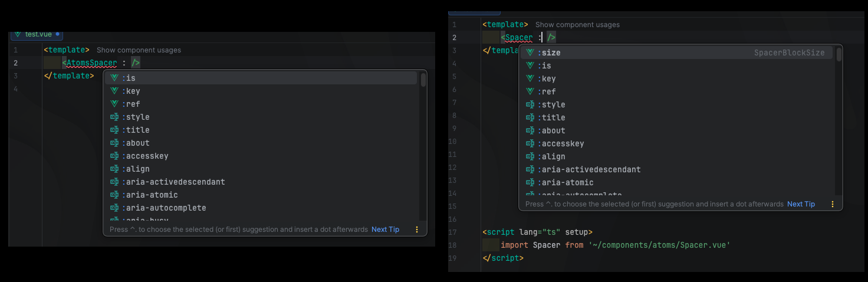Click Show component usages hint above AtomsSpacer
This screenshot has width=868, height=282.
(139, 50)
